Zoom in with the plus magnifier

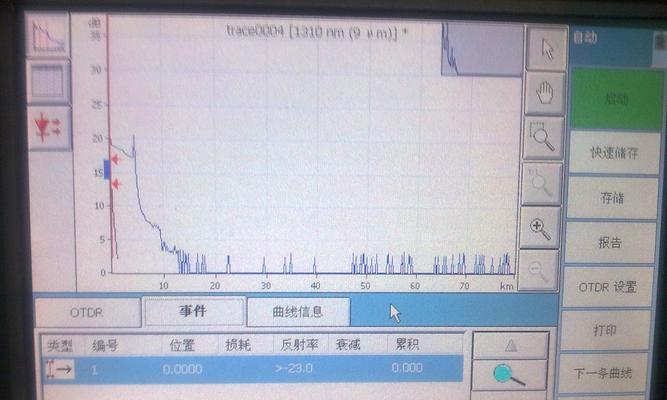540,228
